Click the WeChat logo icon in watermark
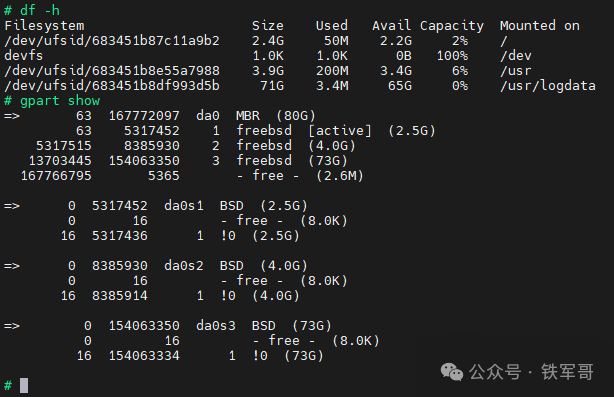Screen dimensions: 614x397 452,372
